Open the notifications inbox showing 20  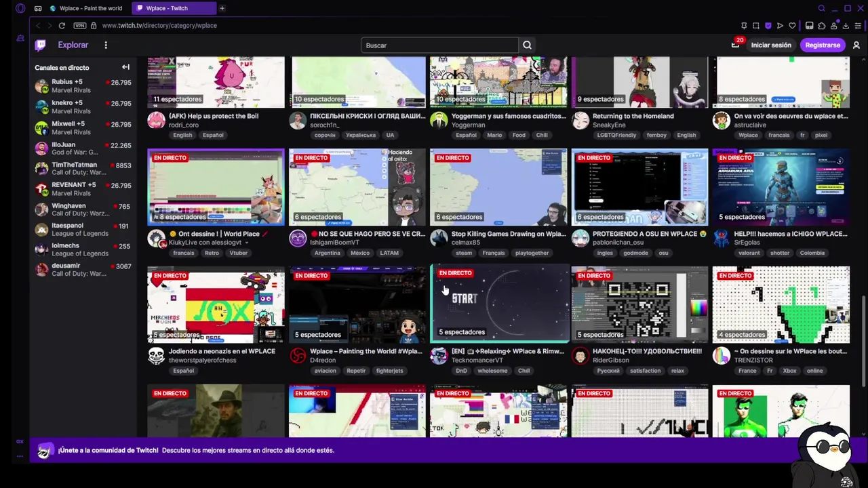[735, 45]
